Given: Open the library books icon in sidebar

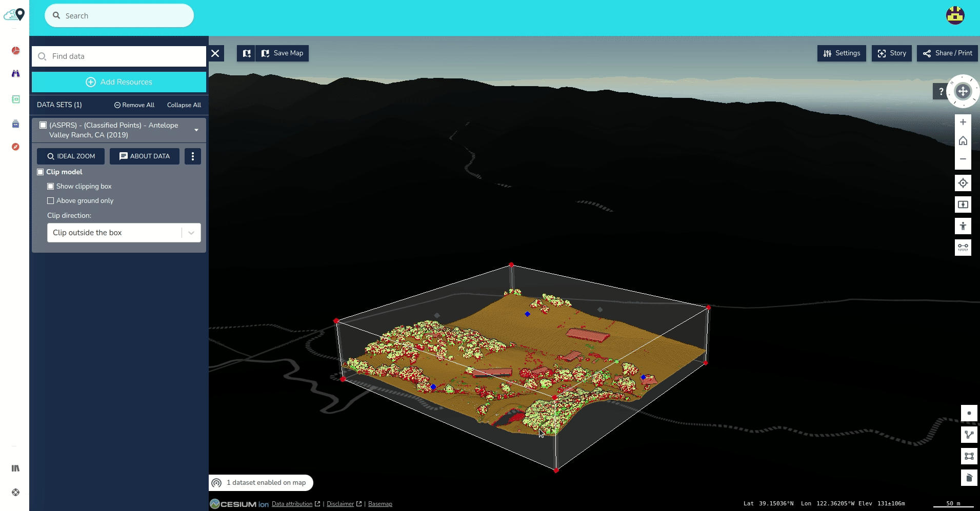Looking at the screenshot, I should (15, 468).
